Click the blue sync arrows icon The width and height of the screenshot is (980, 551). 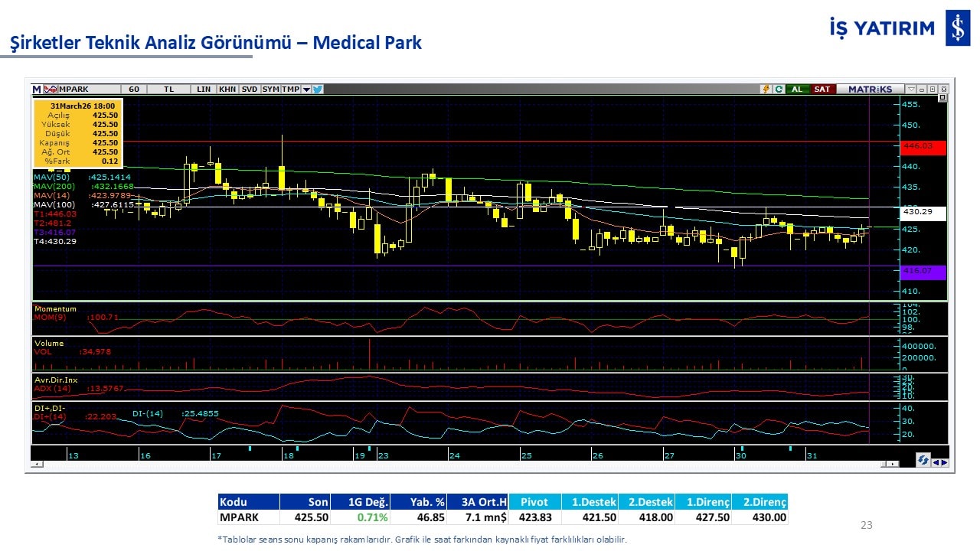pyautogui.click(x=923, y=461)
